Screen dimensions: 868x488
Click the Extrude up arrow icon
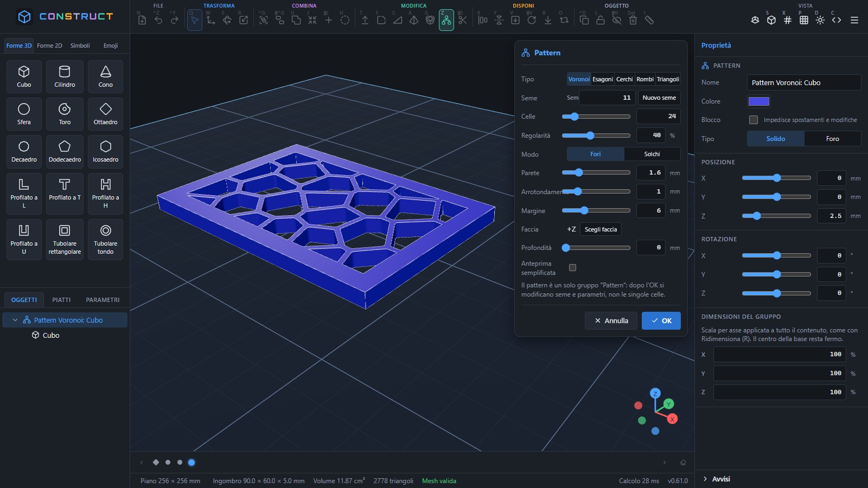365,20
